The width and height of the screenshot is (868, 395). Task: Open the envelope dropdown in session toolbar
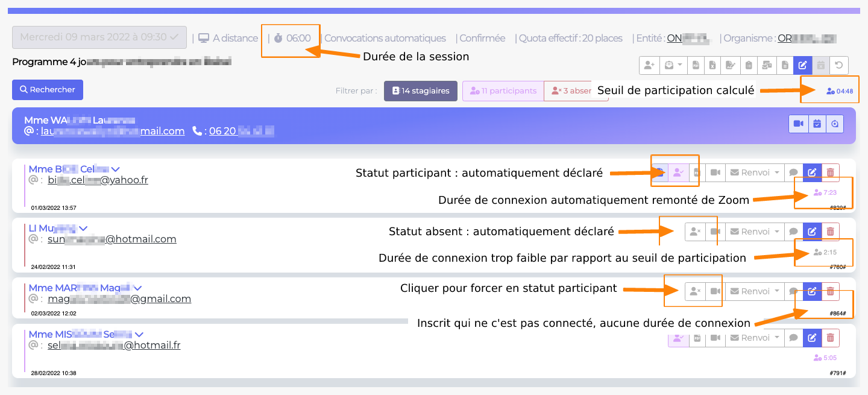(x=673, y=65)
